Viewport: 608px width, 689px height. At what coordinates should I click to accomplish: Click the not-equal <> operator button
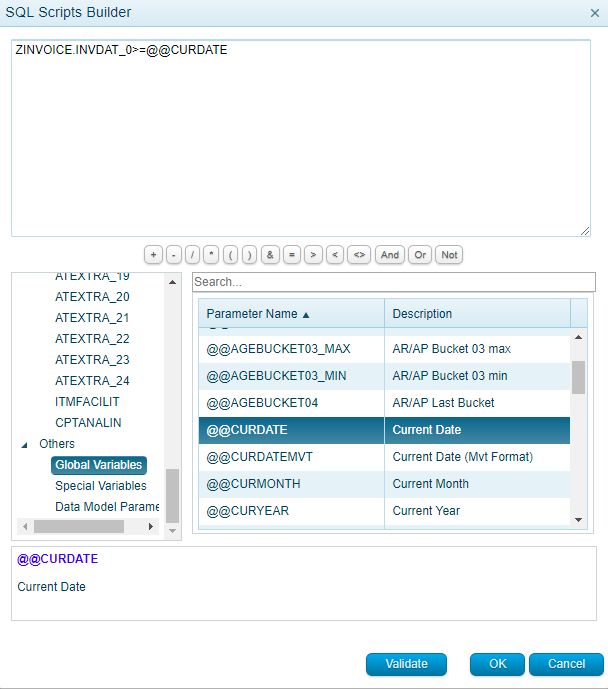tap(358, 255)
